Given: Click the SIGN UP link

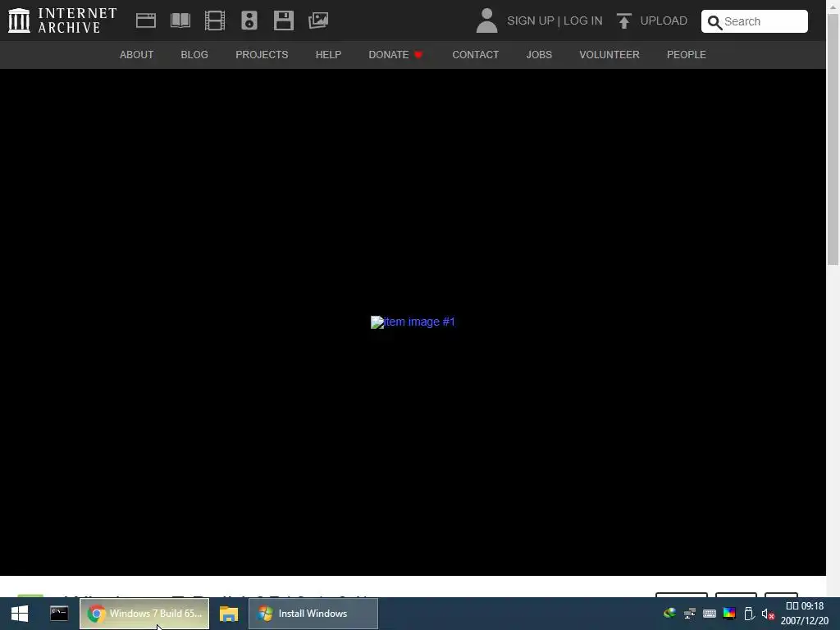Looking at the screenshot, I should (x=531, y=21).
